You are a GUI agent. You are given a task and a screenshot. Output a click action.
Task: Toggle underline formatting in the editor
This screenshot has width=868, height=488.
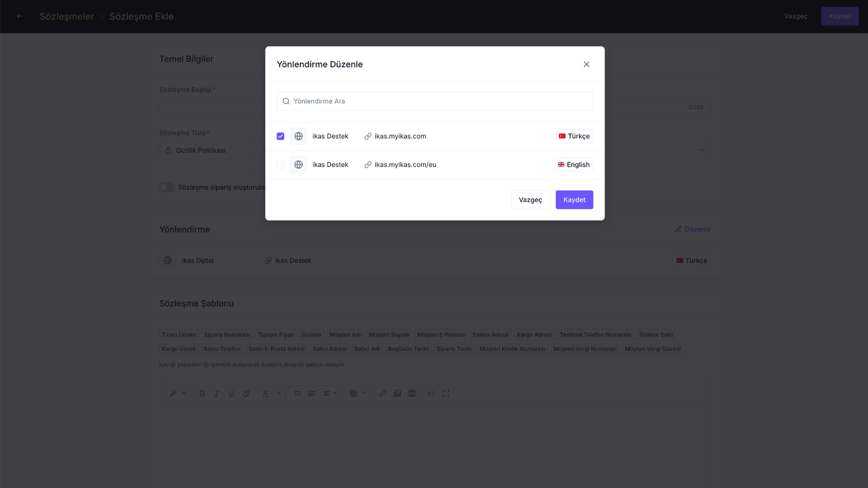231,394
